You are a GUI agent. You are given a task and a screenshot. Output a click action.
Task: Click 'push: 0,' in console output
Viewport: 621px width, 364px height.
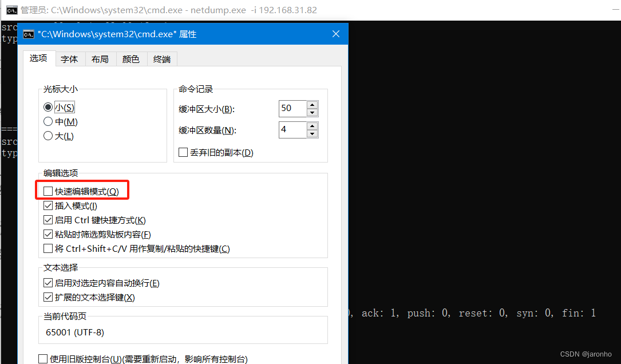tap(429, 313)
